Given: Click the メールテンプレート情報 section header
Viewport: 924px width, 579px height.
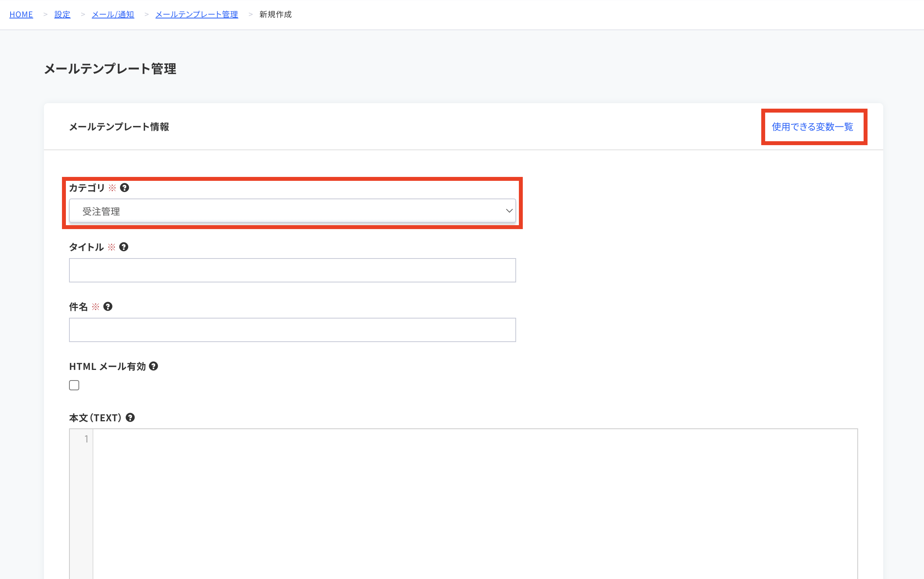Looking at the screenshot, I should click(119, 127).
